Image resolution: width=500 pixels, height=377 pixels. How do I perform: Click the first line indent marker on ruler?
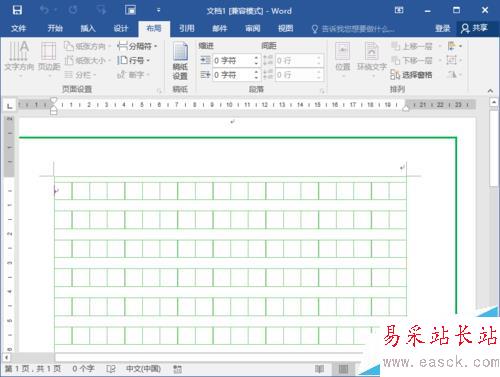click(x=54, y=100)
